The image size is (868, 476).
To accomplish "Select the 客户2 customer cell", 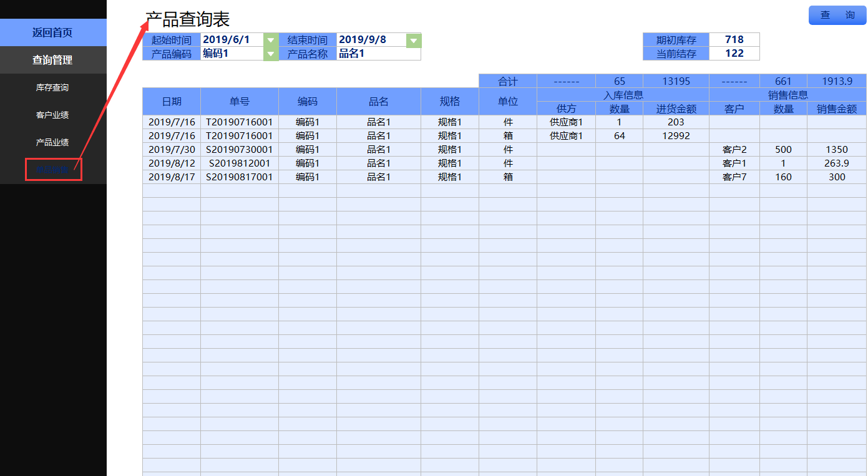I will 734,150.
